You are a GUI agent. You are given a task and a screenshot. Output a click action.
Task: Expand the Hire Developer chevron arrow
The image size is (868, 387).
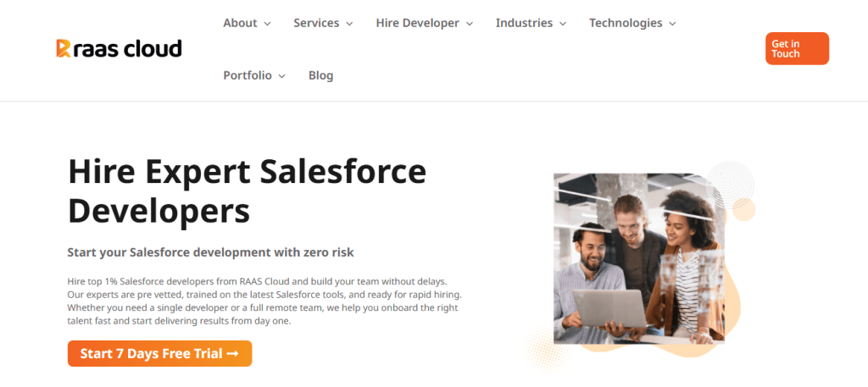(470, 24)
